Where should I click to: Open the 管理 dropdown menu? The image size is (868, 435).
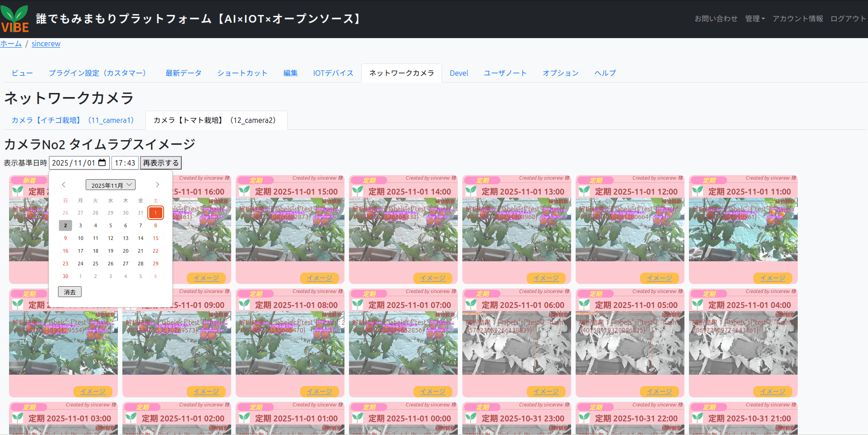[x=754, y=19]
